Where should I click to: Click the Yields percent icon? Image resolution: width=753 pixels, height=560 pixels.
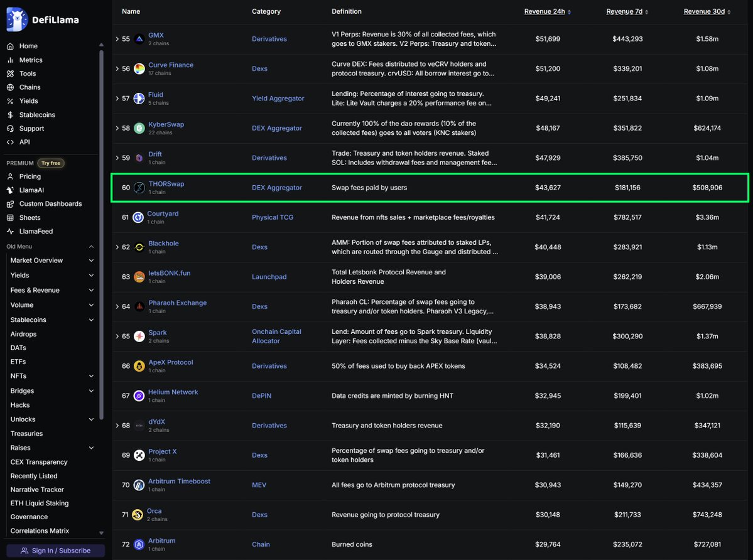pyautogui.click(x=10, y=101)
